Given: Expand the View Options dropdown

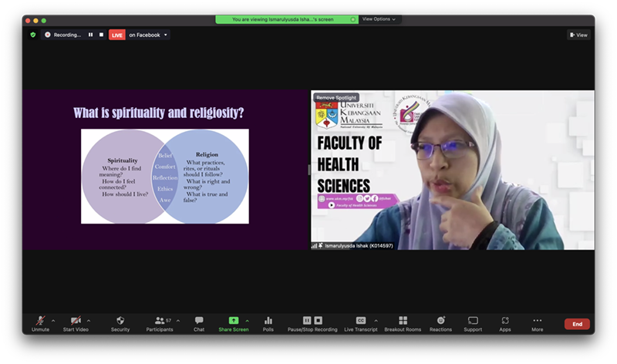Looking at the screenshot, I should click(379, 19).
